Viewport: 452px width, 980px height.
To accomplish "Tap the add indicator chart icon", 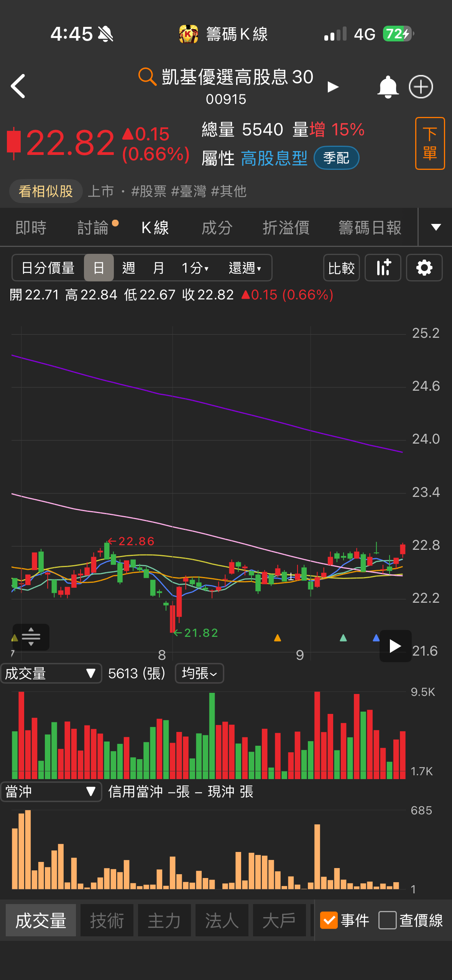I will pyautogui.click(x=383, y=268).
